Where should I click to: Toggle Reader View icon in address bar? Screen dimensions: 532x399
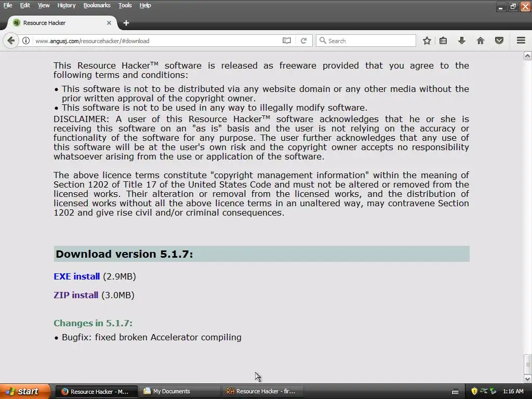[x=287, y=41]
